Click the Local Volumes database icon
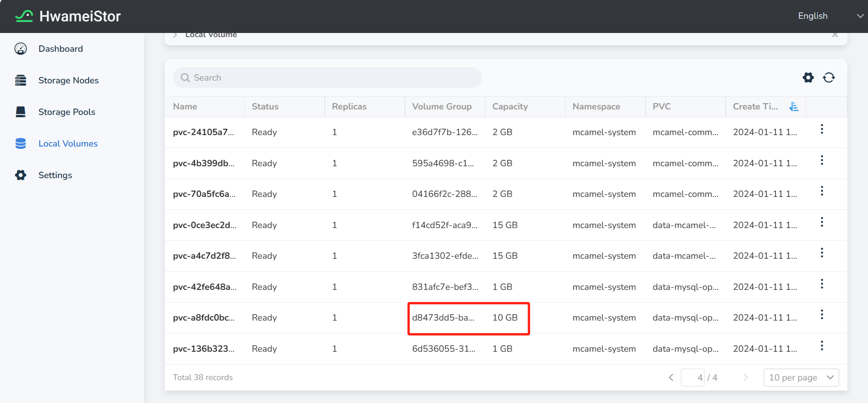This screenshot has width=868, height=403. 21,144
